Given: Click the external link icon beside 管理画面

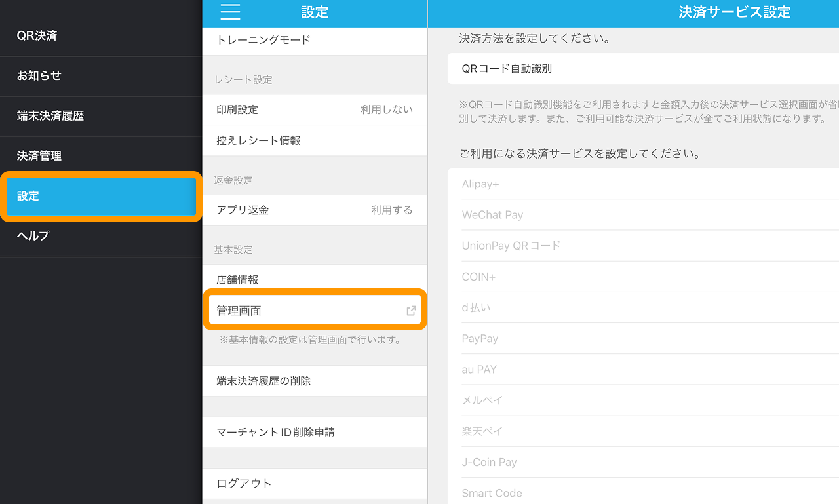Looking at the screenshot, I should [411, 311].
